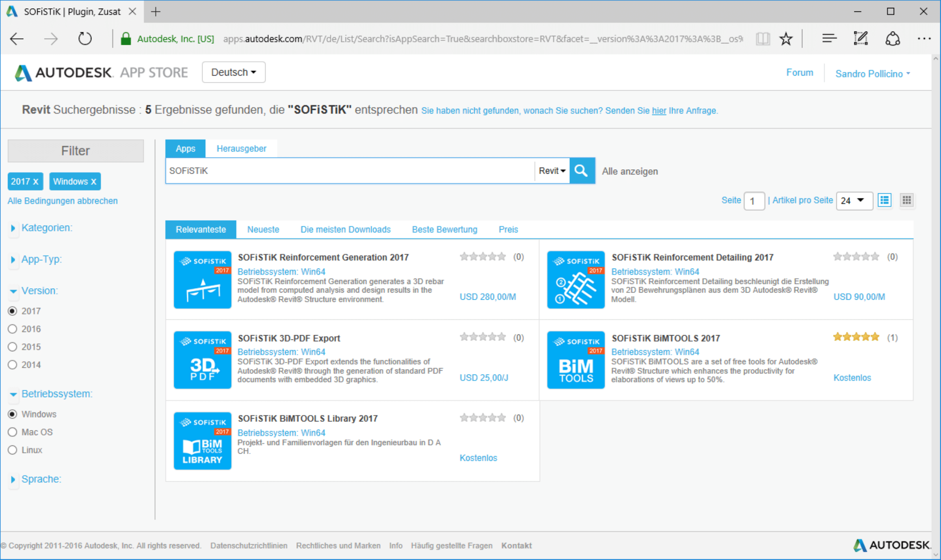The width and height of the screenshot is (941, 560).
Task: Switch to the Herausgeber tab
Action: 241,148
